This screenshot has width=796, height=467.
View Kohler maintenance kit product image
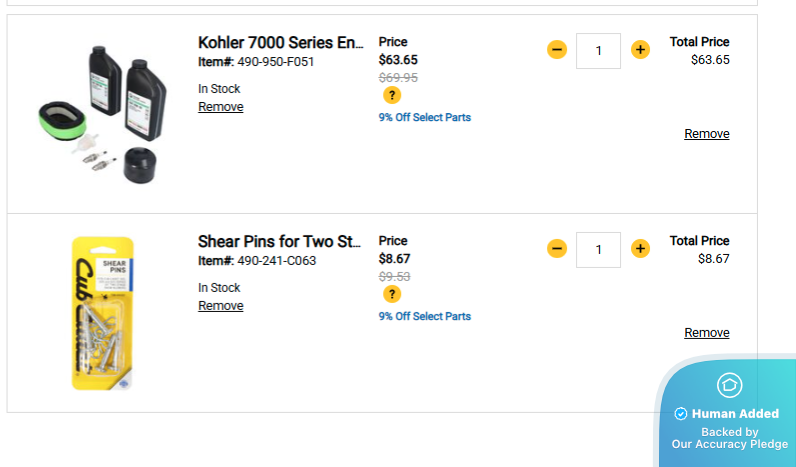click(100, 111)
